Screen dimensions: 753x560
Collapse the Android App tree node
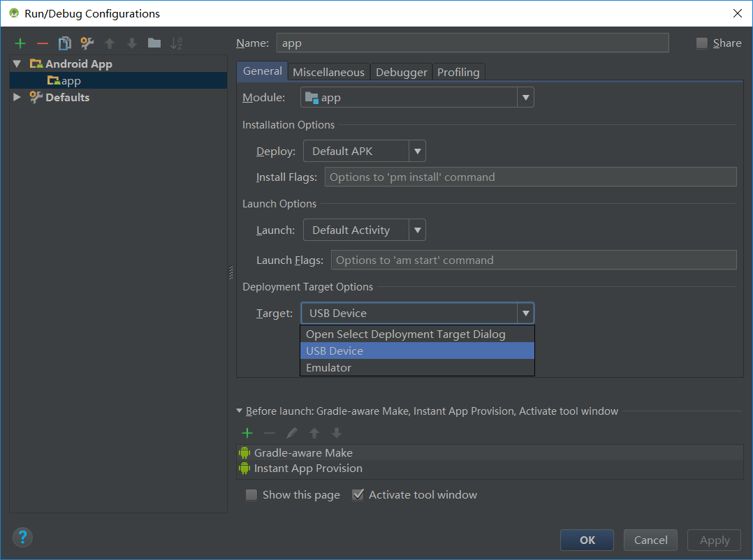(x=17, y=64)
